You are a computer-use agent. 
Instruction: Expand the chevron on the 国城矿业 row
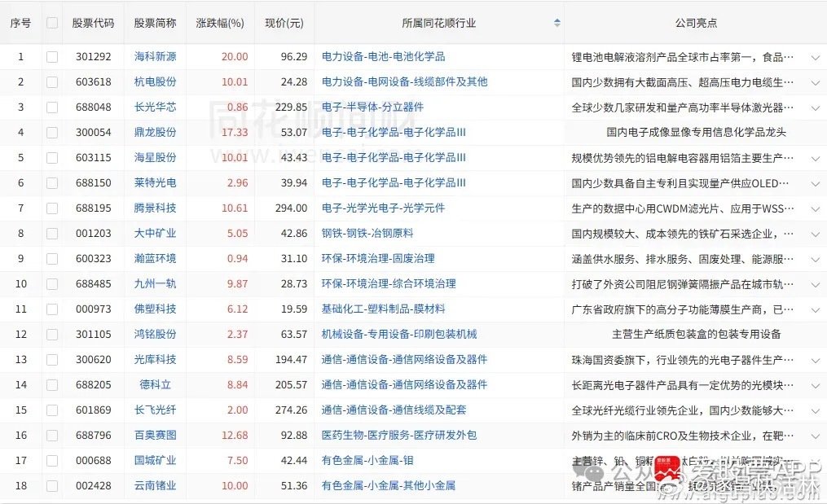(816, 460)
